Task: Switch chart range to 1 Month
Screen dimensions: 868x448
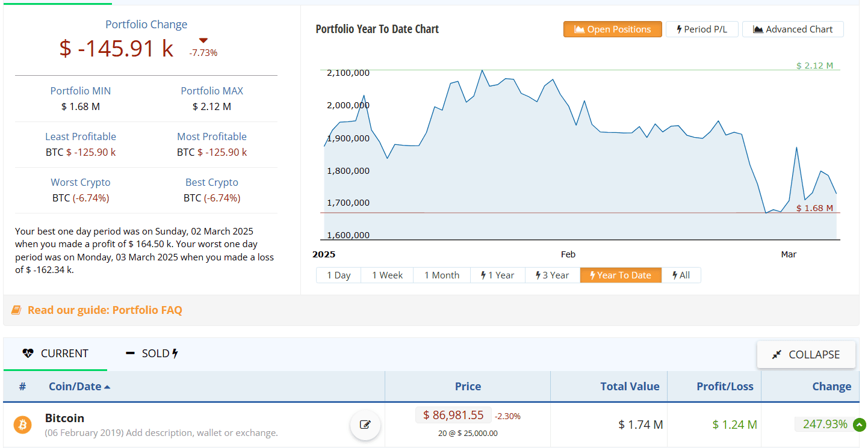Action: [x=442, y=275]
